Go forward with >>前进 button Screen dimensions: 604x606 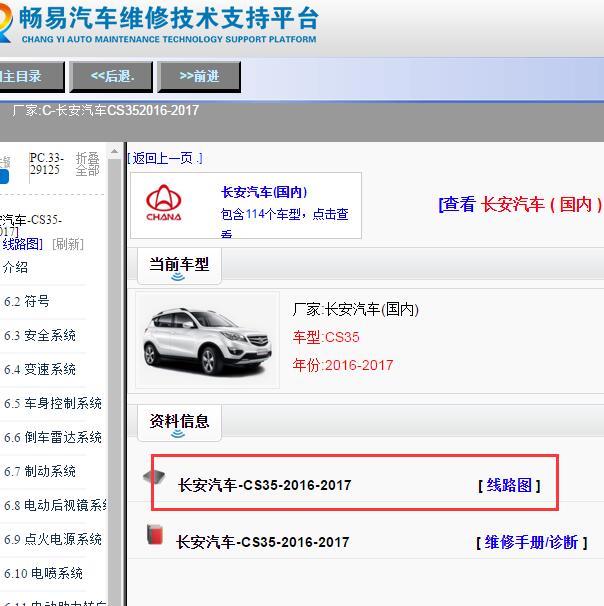199,77
